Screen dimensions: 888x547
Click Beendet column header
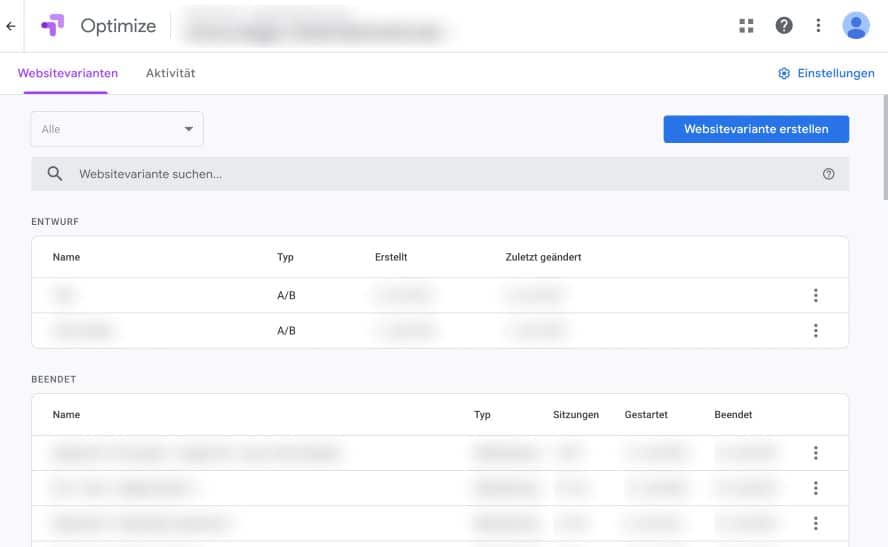pos(733,414)
